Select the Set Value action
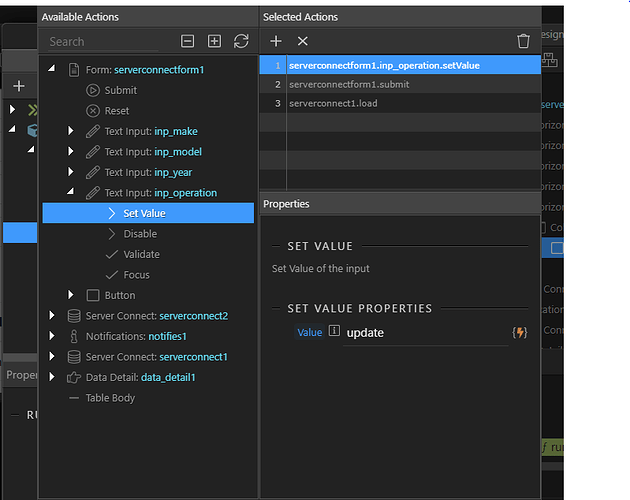Viewport: 630px width, 500px height. (148, 213)
